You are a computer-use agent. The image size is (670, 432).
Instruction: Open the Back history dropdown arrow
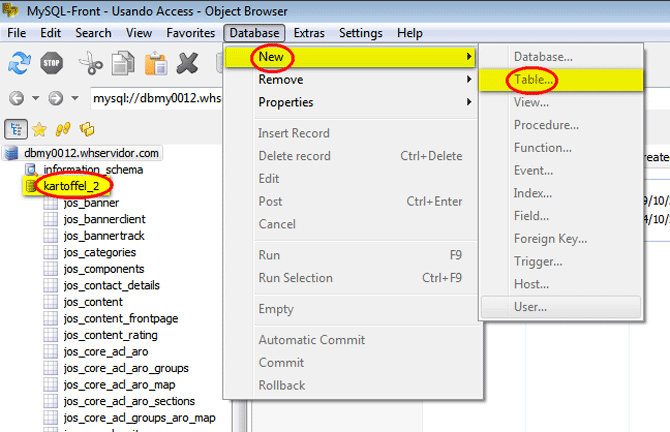click(x=36, y=98)
